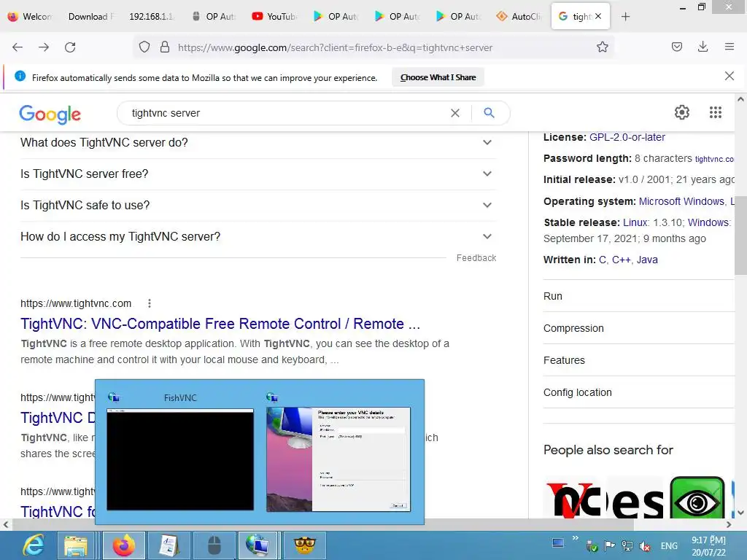Viewport: 747px width, 560px height.
Task: Expand the Features section
Action: point(639,360)
